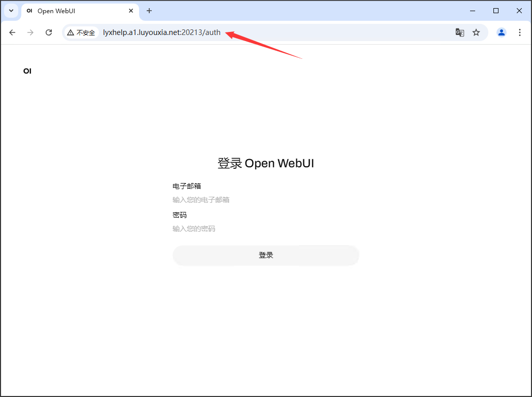Close the Open WebUI tab
Viewport: 532px width, 397px height.
coord(131,11)
